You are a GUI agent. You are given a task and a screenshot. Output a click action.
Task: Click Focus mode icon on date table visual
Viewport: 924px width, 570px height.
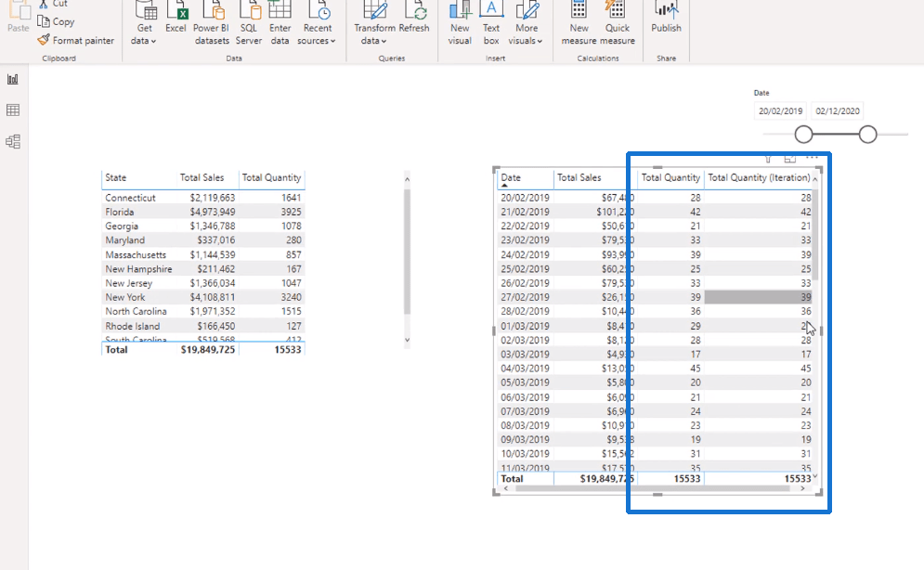click(x=790, y=159)
